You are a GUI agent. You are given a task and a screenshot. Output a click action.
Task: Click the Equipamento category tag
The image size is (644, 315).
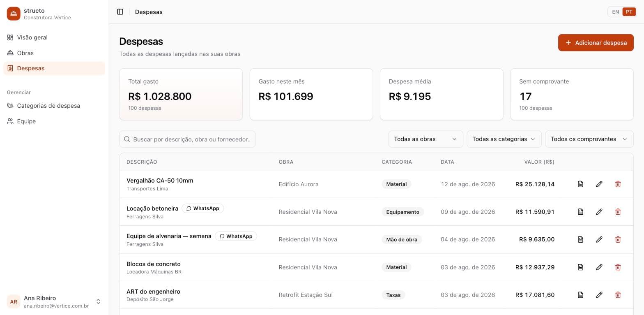coord(402,212)
